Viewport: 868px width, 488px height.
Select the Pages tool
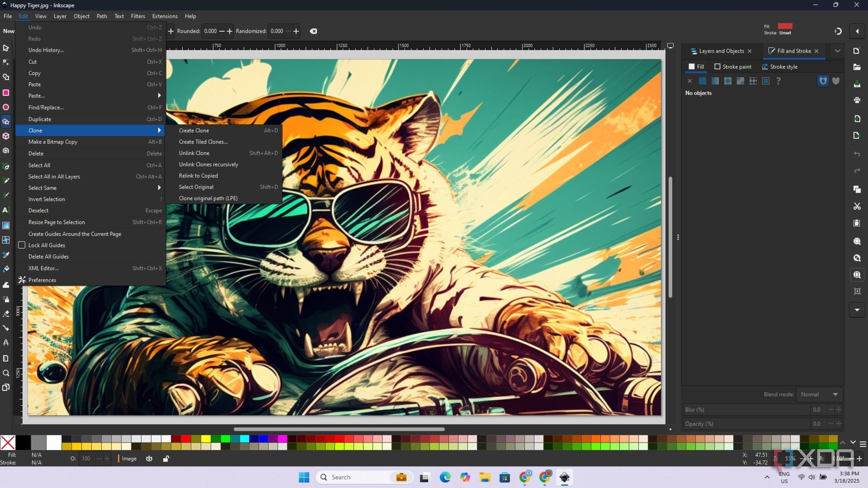(x=6, y=388)
